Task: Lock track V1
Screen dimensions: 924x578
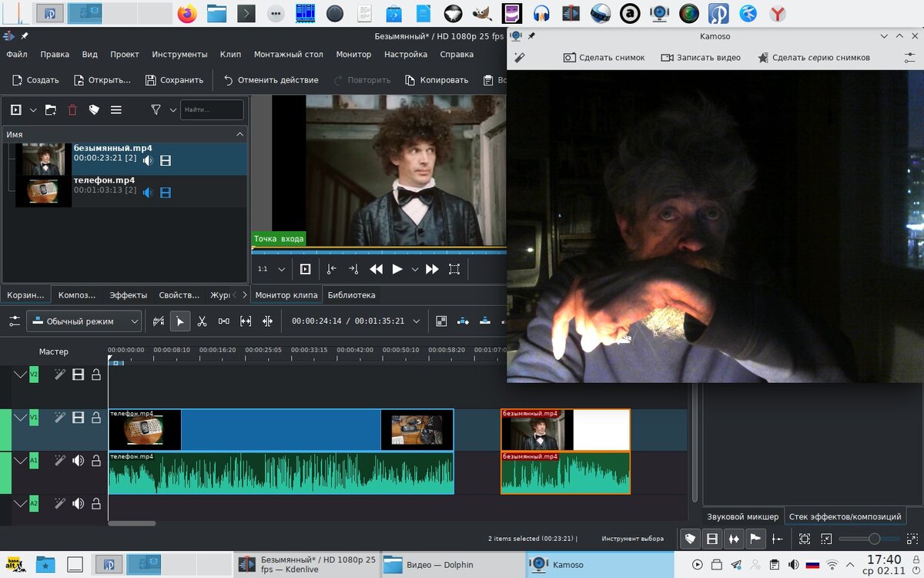Action: pyautogui.click(x=96, y=417)
